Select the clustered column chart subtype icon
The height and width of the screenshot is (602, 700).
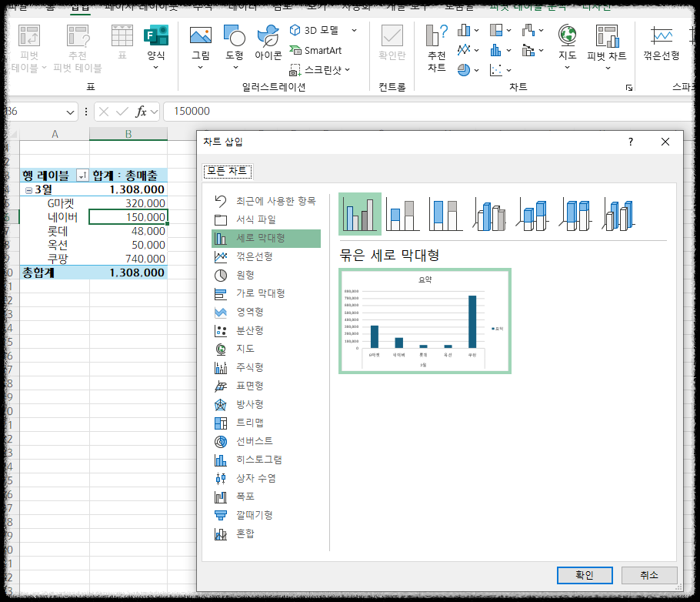point(360,214)
